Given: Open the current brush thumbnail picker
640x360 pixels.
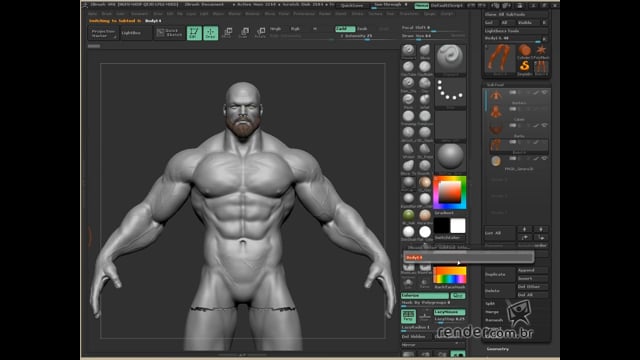Looking at the screenshot, I should click(450, 59).
